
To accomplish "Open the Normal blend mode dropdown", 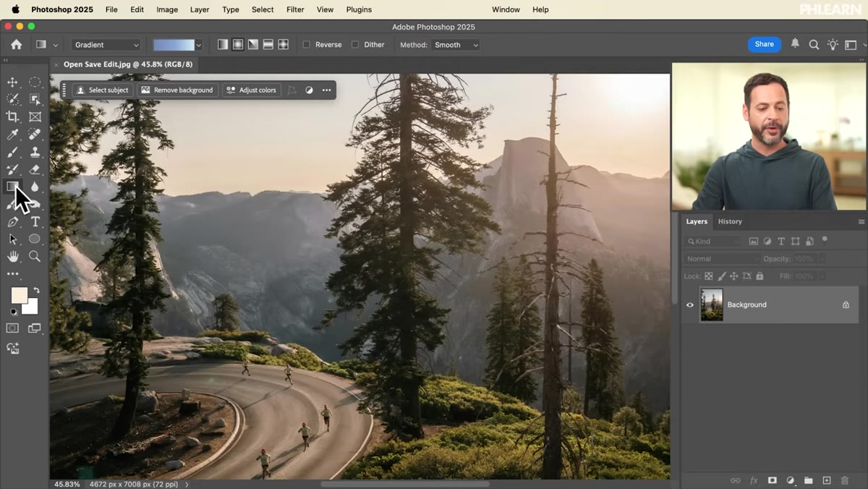I will click(721, 258).
